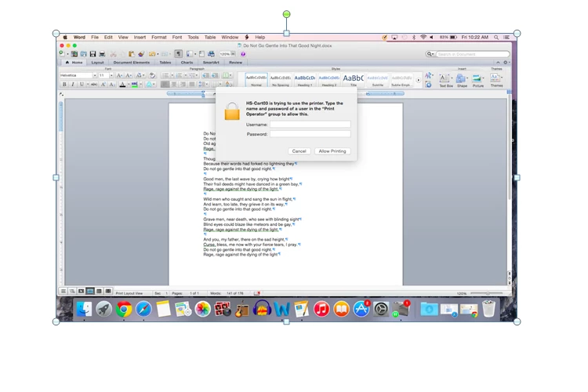Open Google Chrome from the Dock

pos(124,309)
